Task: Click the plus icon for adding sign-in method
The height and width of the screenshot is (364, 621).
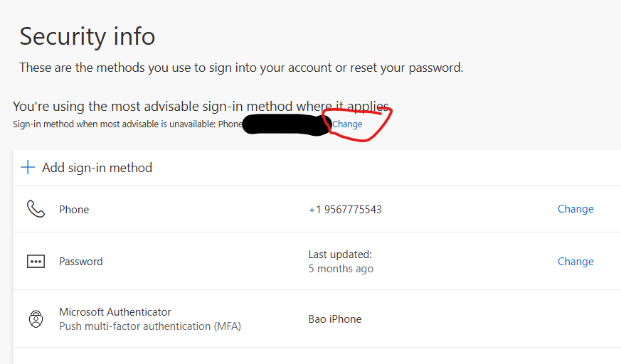Action: pyautogui.click(x=28, y=167)
